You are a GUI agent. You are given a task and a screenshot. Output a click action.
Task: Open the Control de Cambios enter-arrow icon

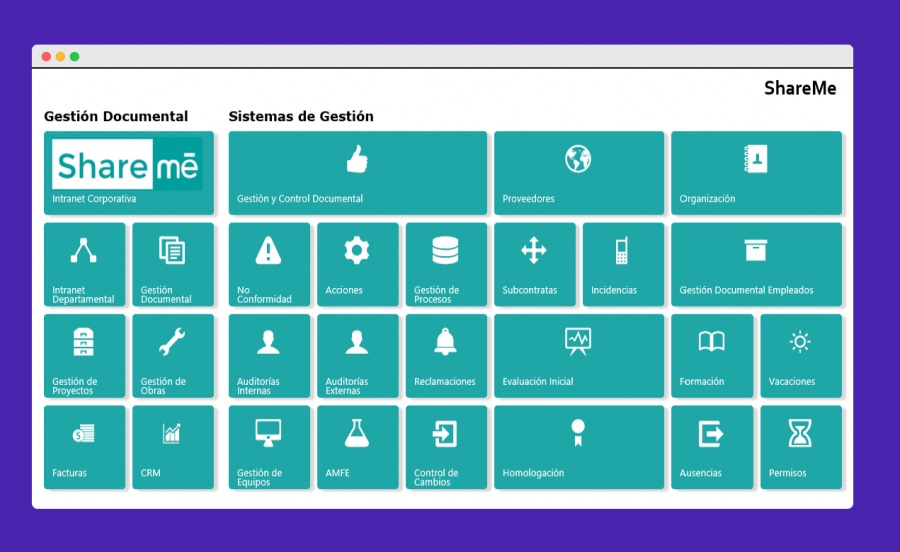[445, 434]
